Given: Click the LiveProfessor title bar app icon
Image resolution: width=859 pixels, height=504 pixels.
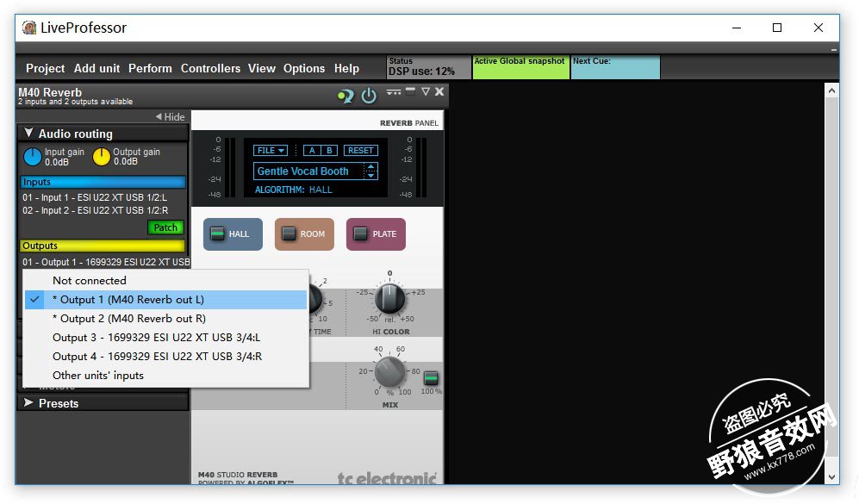Looking at the screenshot, I should click(29, 28).
